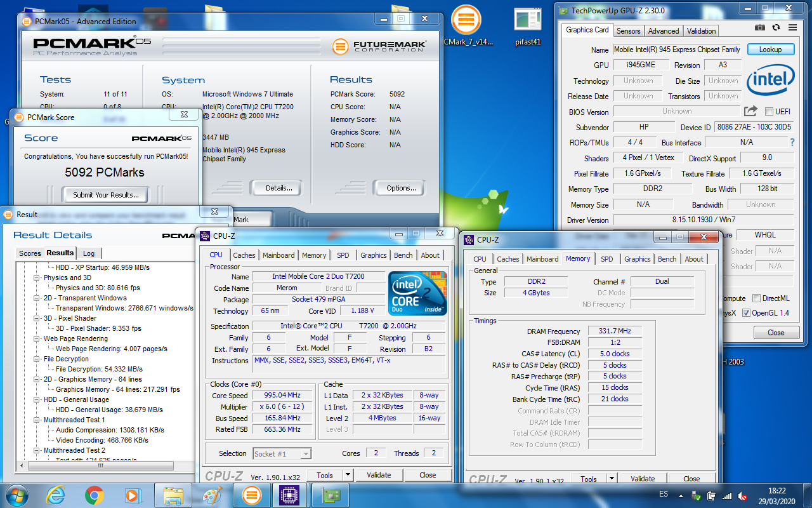812x508 pixels.
Task: Open the pifast41 desktop icon
Action: 527,26
